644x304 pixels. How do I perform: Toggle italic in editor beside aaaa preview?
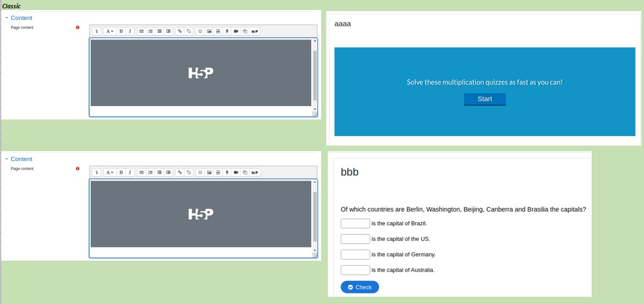pyautogui.click(x=130, y=31)
